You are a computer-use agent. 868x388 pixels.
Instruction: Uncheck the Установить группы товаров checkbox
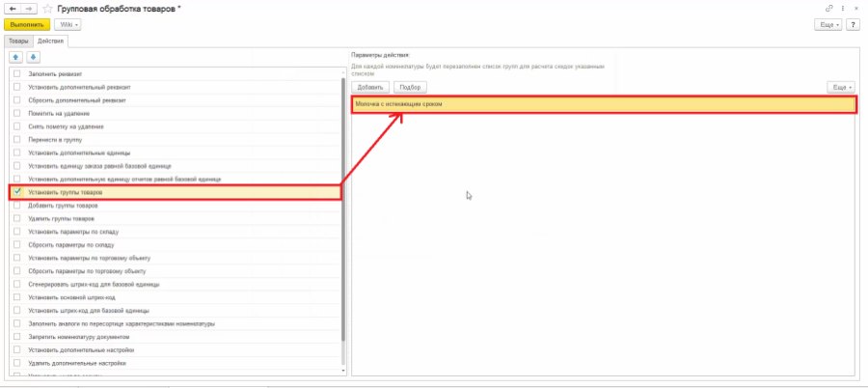coord(17,192)
